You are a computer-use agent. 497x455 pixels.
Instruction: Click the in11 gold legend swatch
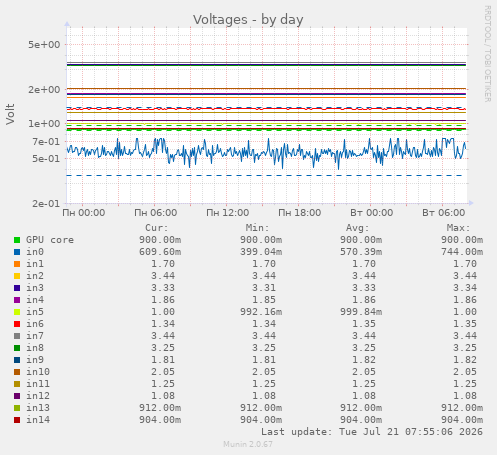pyautogui.click(x=17, y=384)
